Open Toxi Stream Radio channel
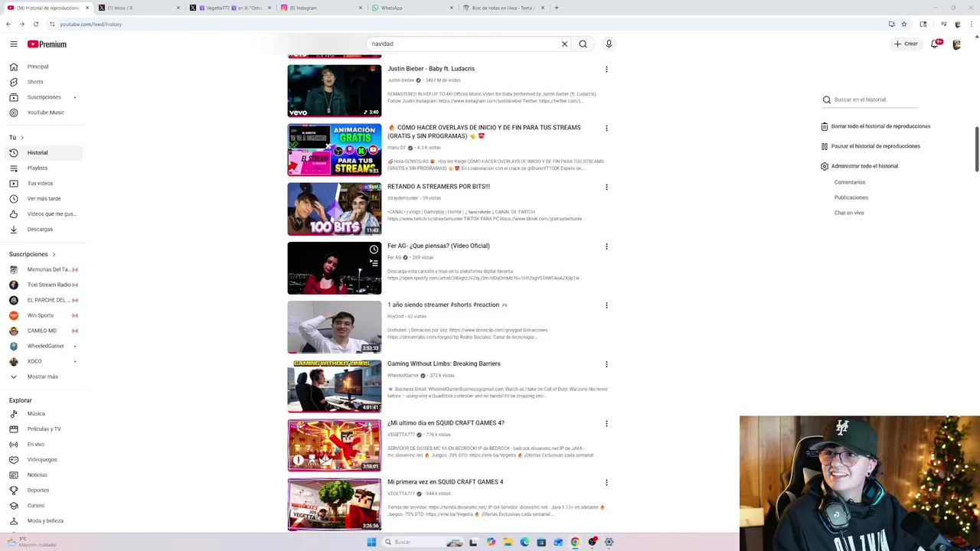The image size is (980, 551). pyautogui.click(x=43, y=285)
